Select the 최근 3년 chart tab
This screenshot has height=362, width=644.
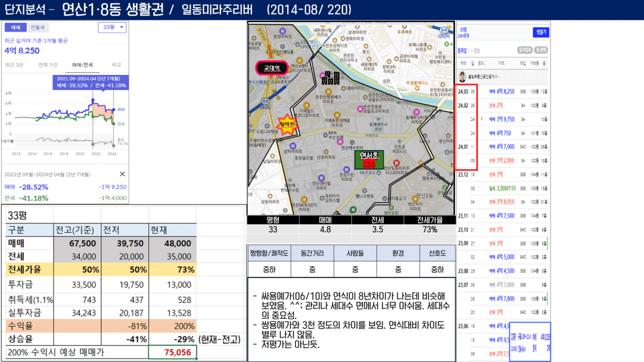[14, 65]
